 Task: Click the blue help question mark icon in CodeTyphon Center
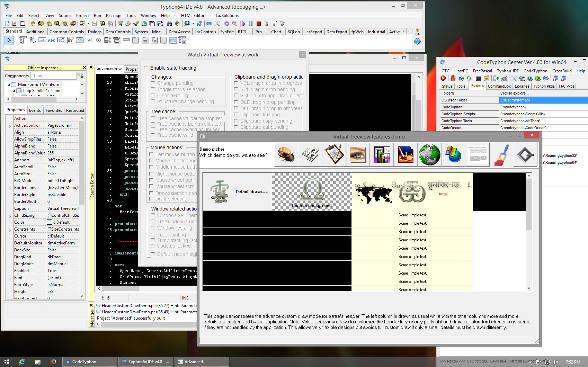[x=461, y=78]
